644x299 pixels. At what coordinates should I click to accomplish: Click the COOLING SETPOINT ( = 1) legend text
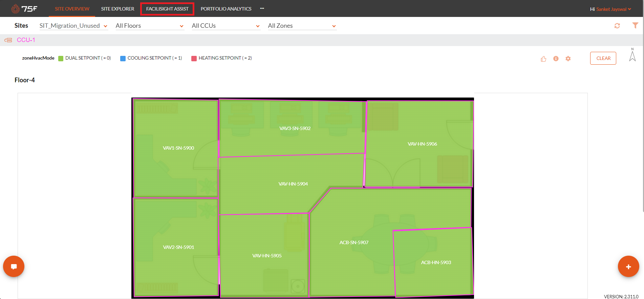click(155, 58)
